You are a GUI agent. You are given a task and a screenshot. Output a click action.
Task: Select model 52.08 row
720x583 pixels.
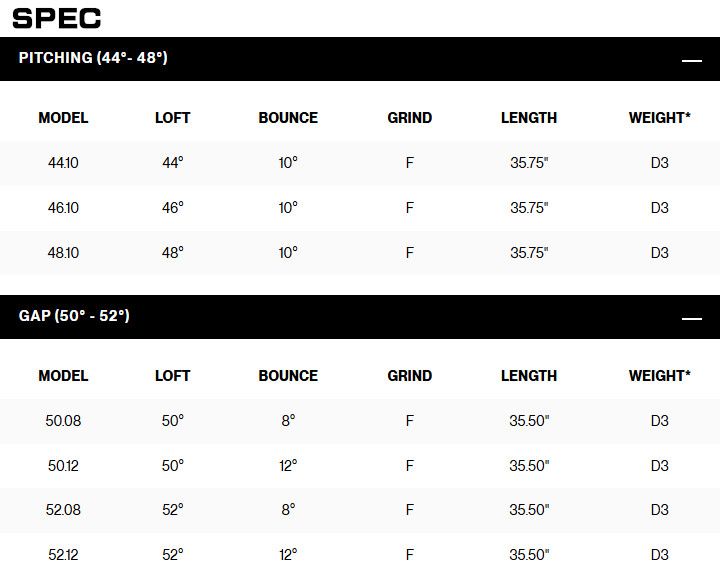pos(63,510)
